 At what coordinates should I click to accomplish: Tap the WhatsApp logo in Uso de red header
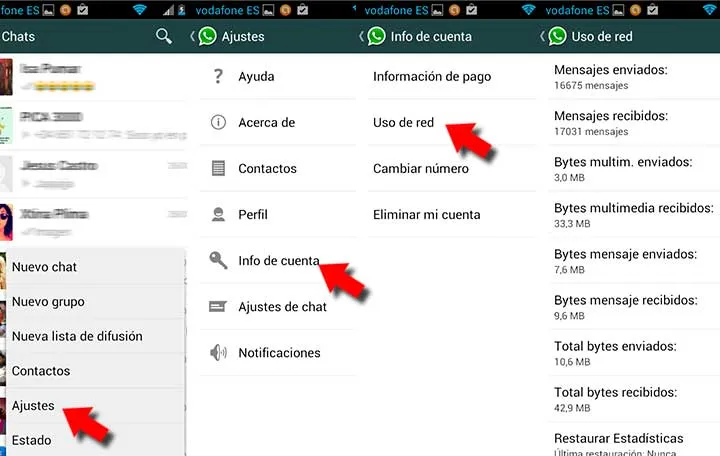point(557,36)
